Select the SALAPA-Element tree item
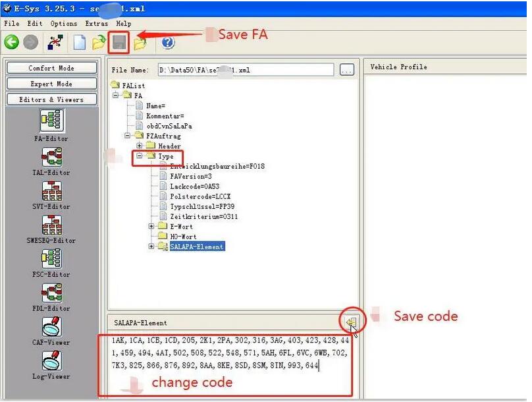The width and height of the screenshot is (532, 402). tap(196, 246)
